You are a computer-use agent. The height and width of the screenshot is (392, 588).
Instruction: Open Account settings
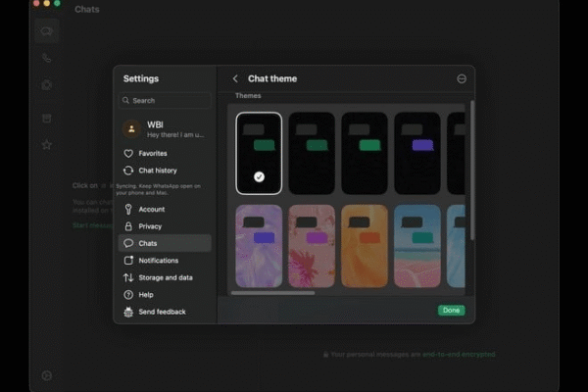pyautogui.click(x=165, y=210)
